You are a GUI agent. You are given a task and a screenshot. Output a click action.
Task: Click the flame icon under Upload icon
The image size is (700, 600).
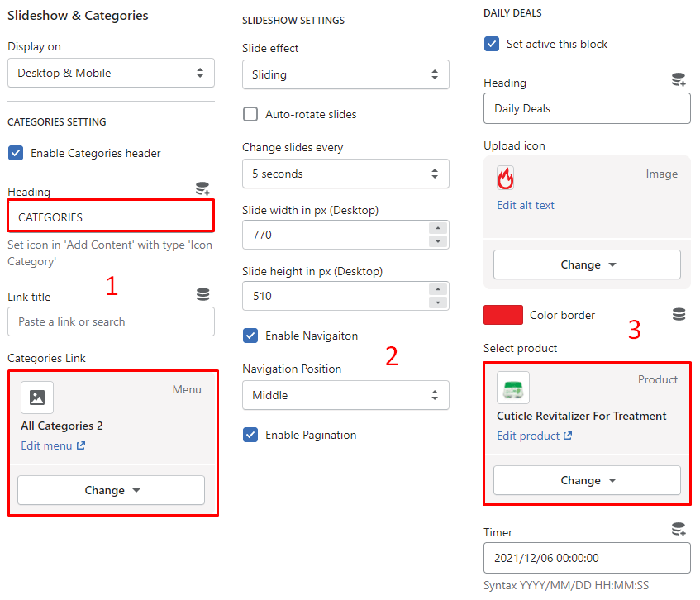505,178
